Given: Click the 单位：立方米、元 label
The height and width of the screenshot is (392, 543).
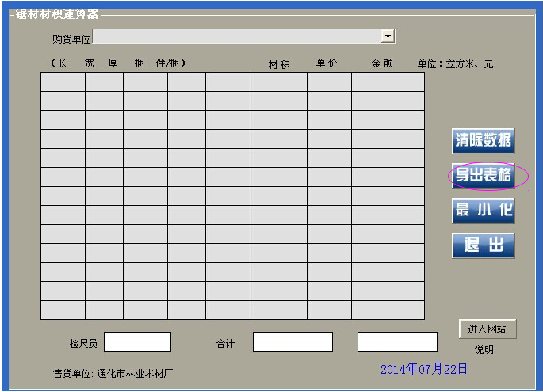Looking at the screenshot, I should [x=455, y=64].
